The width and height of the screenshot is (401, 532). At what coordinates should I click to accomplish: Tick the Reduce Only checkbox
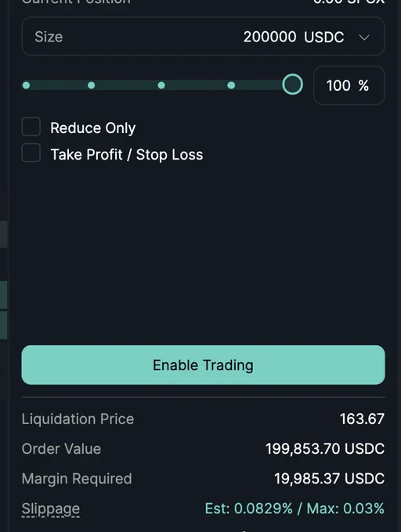(31, 127)
